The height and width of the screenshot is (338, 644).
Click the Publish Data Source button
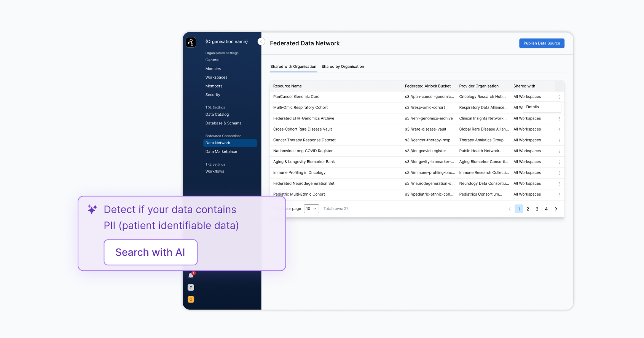coord(541,43)
